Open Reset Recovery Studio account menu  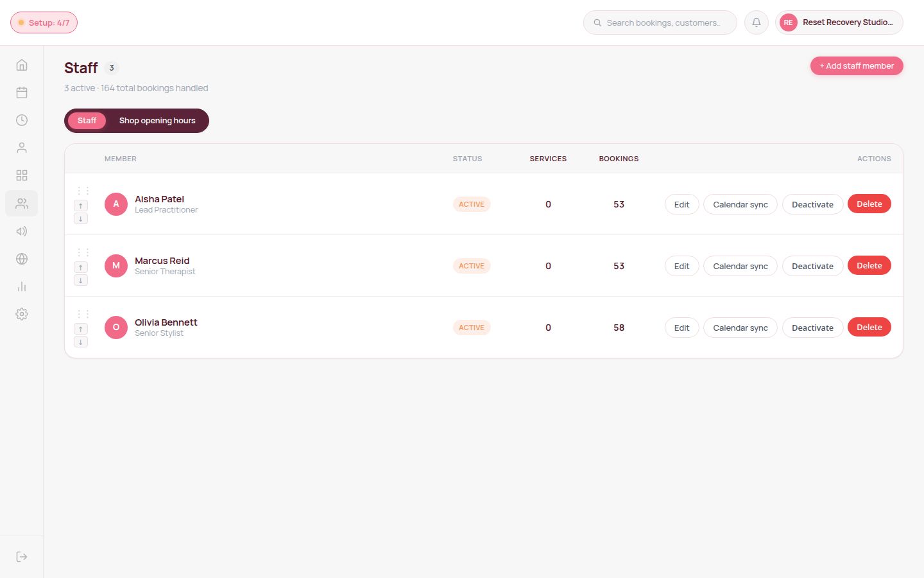click(839, 22)
